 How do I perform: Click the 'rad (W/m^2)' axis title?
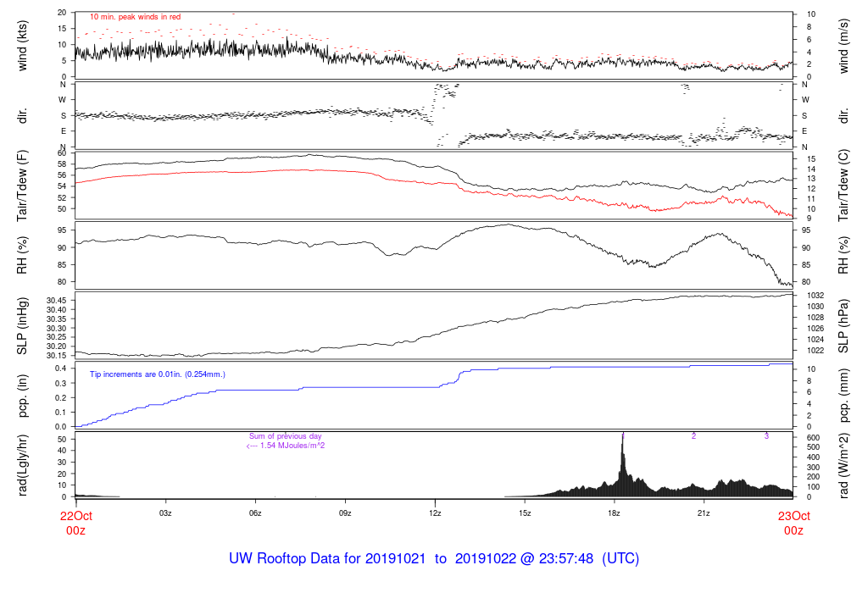[843, 465]
